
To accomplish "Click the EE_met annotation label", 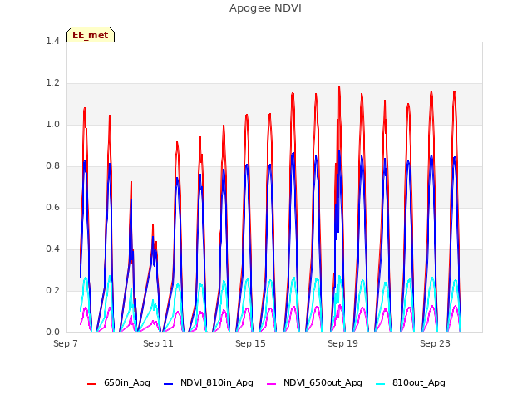I will (91, 35).
